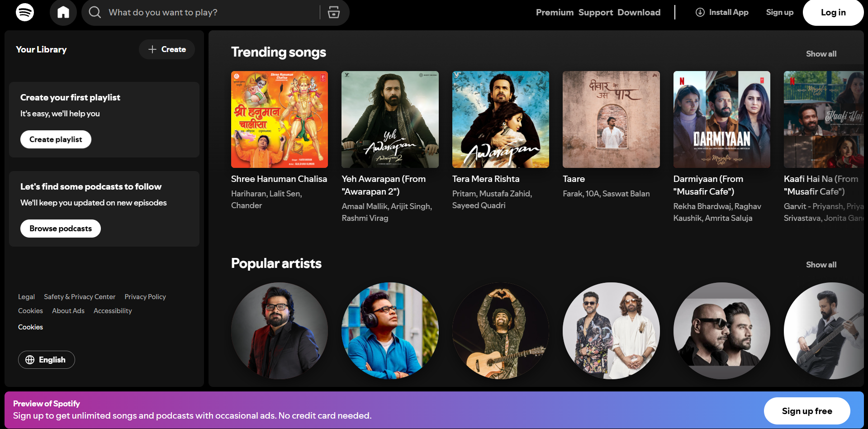Open the Taare album cover
Image resolution: width=868 pixels, height=429 pixels.
tap(611, 119)
